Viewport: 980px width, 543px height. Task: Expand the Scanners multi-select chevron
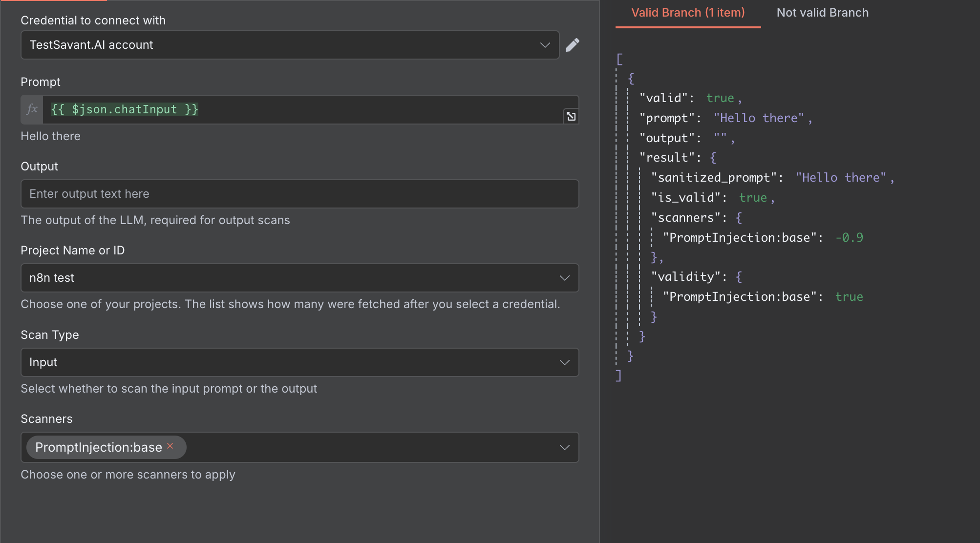click(x=564, y=447)
